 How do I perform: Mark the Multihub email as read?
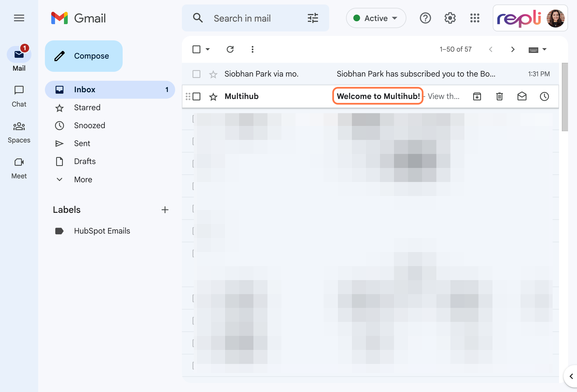tap(522, 96)
